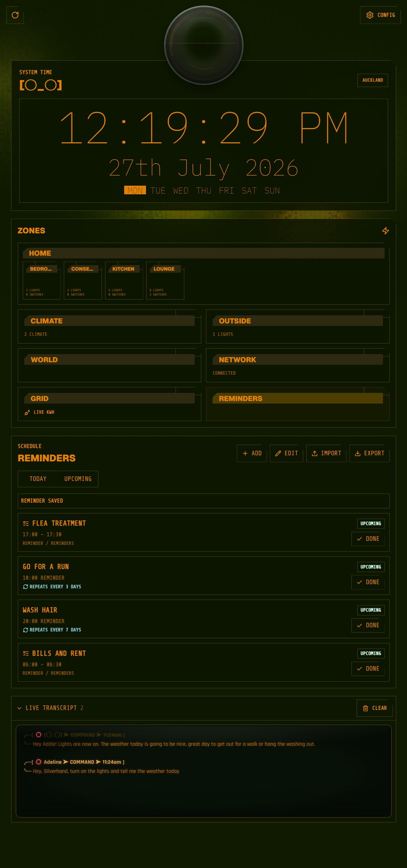
Task: Click the refresh icon button
Action: pyautogui.click(x=15, y=15)
